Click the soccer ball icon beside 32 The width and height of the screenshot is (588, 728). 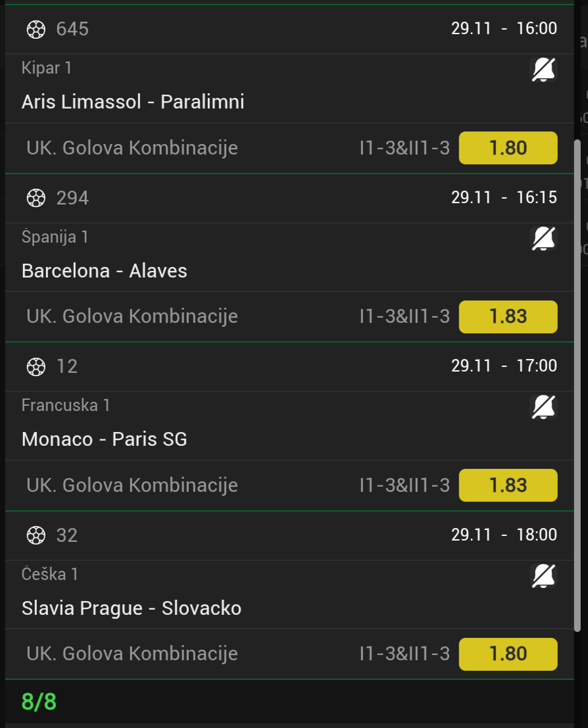click(36, 535)
